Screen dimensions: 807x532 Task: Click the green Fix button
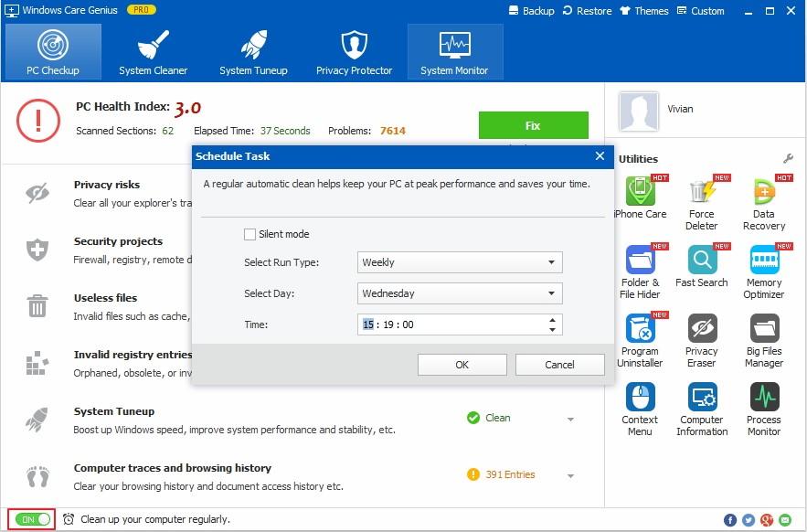click(533, 125)
